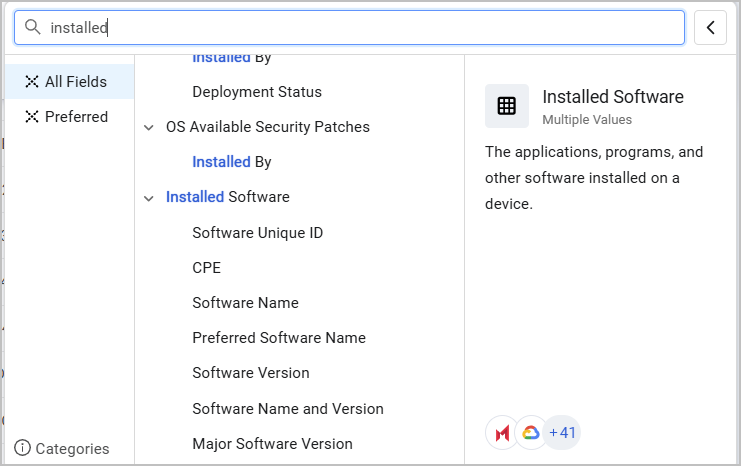Select the All Fields tab
This screenshot has height=466, width=741.
click(x=70, y=81)
